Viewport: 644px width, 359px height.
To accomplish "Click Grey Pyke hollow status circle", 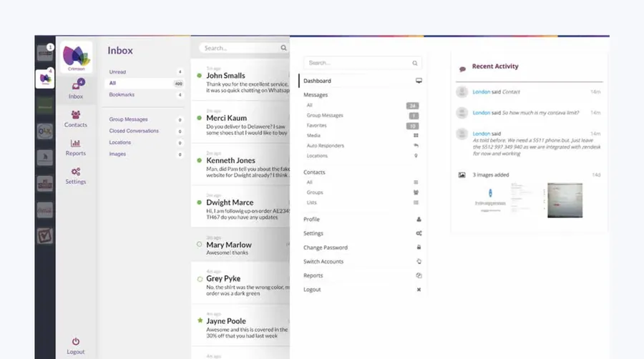I will 200,279.
